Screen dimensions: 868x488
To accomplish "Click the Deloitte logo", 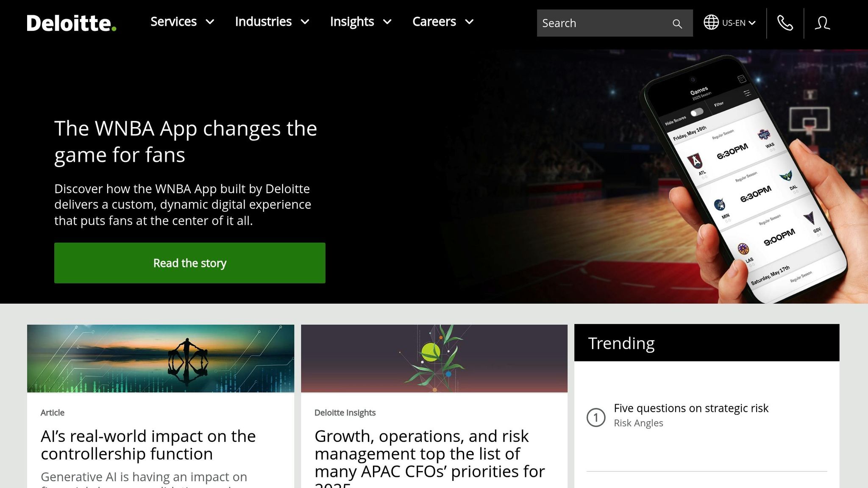I will [71, 23].
